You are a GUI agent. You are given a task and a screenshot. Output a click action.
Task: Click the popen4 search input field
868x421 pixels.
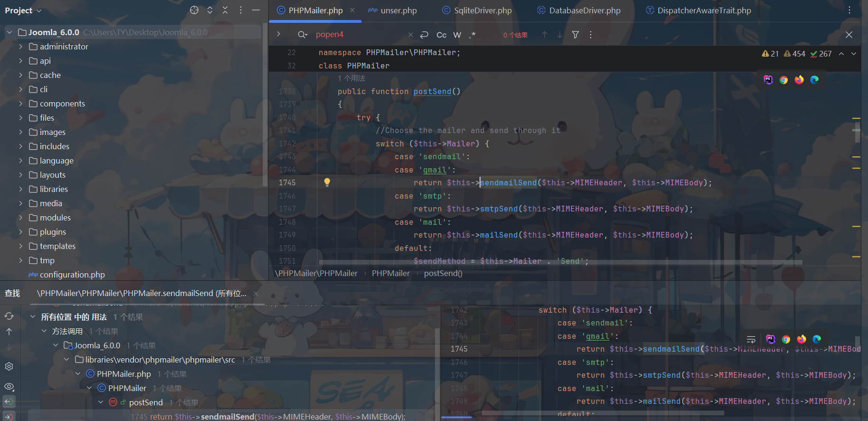359,35
